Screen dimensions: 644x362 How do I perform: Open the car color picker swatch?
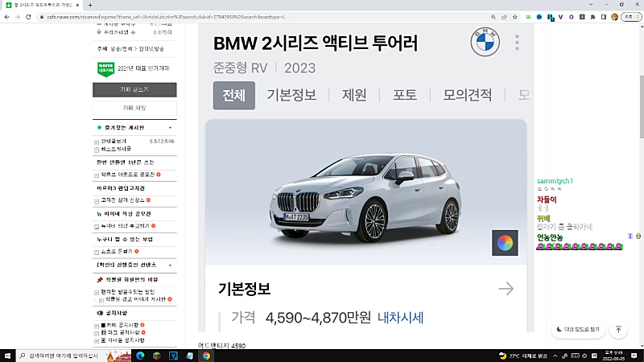pyautogui.click(x=505, y=243)
